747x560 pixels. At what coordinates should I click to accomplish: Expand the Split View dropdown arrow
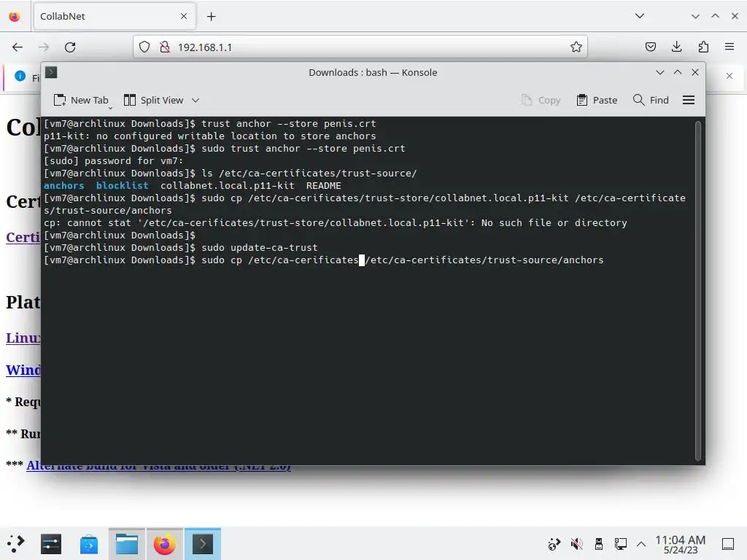pos(196,100)
